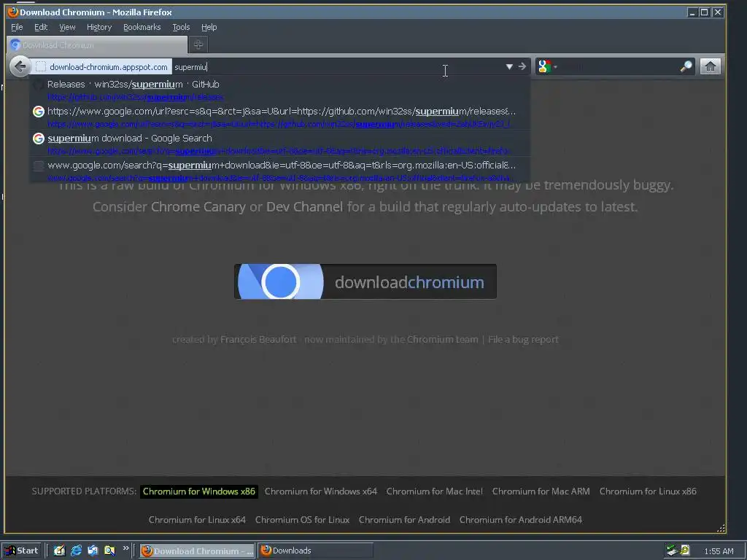The width and height of the screenshot is (747, 560).
Task: Open the François Beaufort link
Action: click(x=258, y=339)
